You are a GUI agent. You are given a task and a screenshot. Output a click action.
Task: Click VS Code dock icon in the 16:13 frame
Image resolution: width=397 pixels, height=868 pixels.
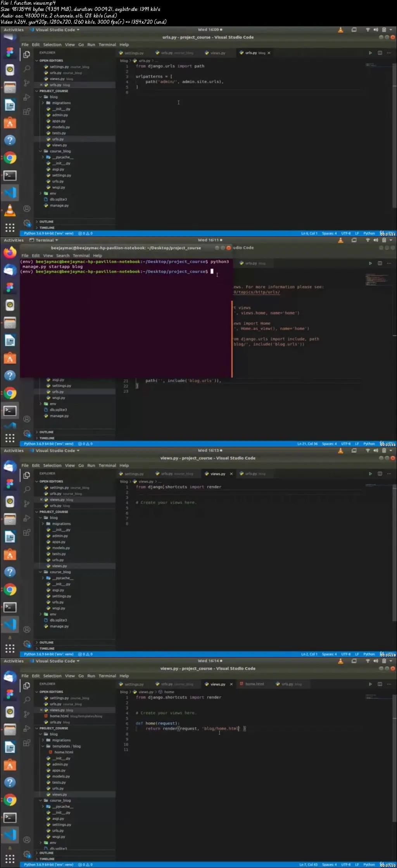[x=10, y=624]
